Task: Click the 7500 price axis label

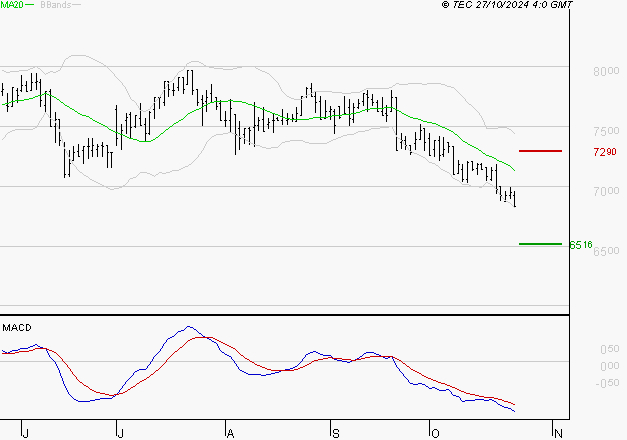Action: [606, 131]
